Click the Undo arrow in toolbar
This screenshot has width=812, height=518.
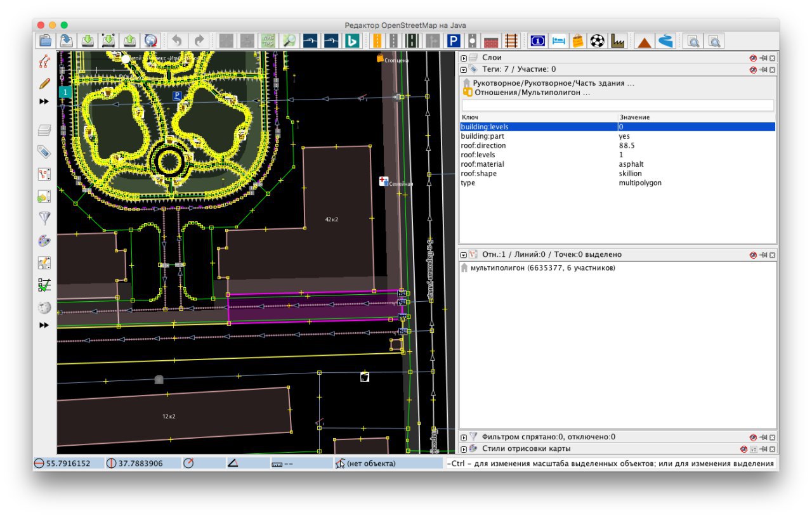178,41
